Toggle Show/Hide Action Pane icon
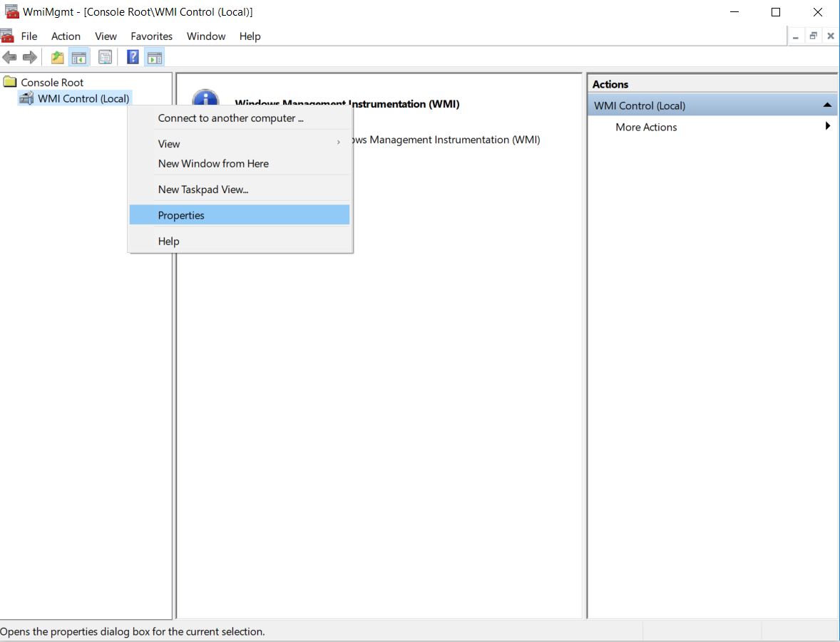This screenshot has width=840, height=642. [x=155, y=57]
